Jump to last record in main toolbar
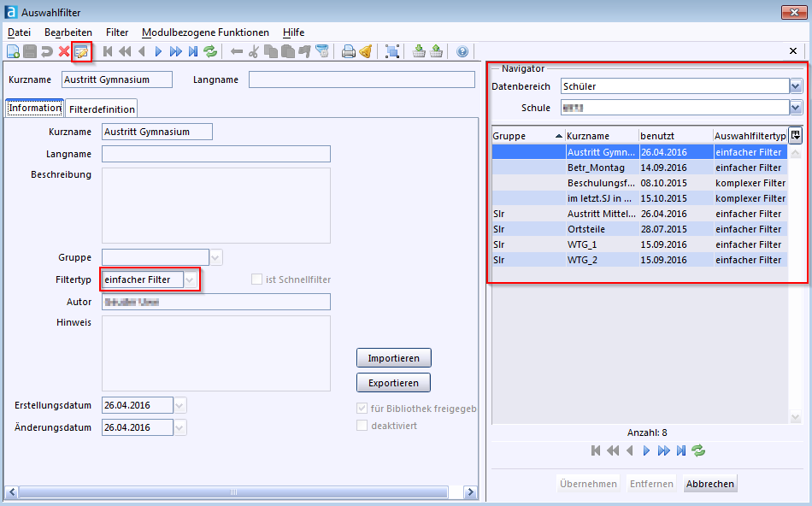This screenshot has height=506, width=812. [193, 51]
